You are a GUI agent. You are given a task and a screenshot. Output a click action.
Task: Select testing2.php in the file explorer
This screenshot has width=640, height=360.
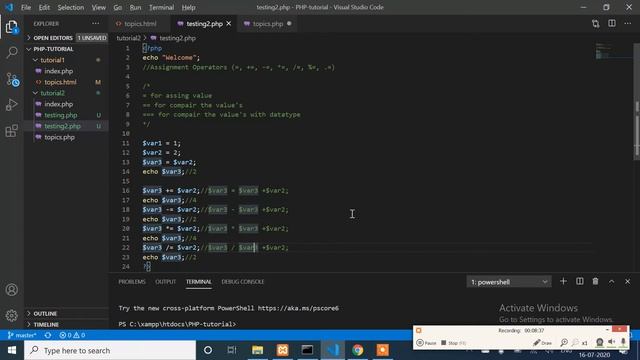[x=67, y=126]
